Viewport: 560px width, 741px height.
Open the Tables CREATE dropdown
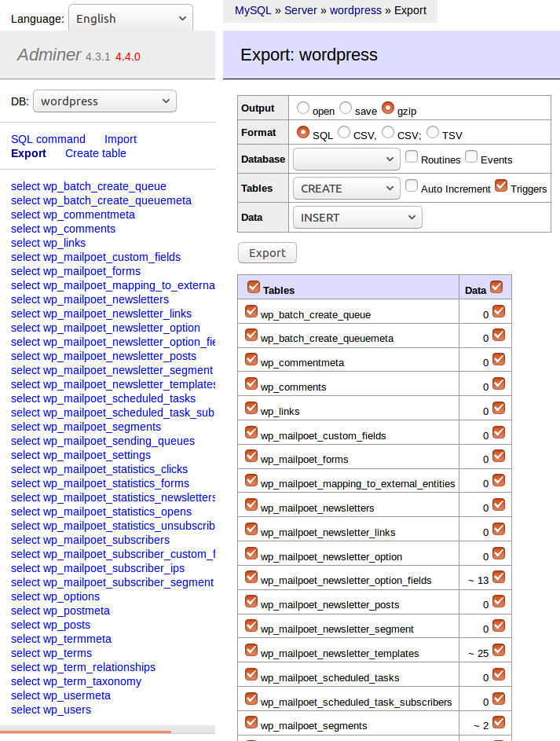(x=346, y=189)
